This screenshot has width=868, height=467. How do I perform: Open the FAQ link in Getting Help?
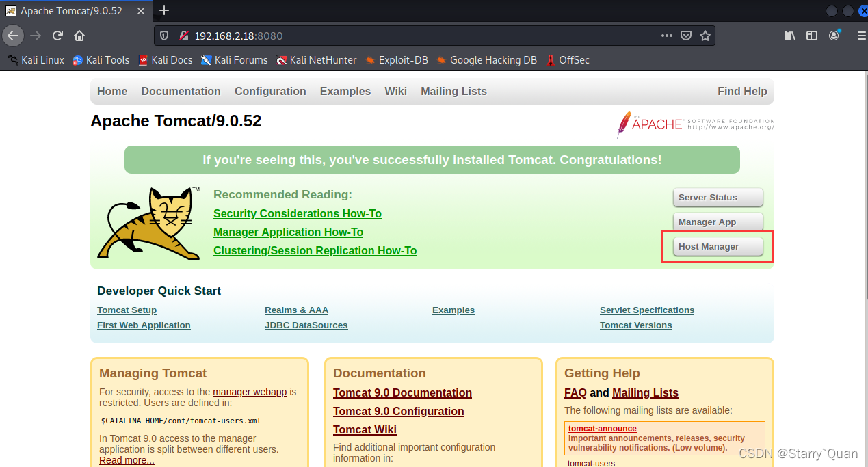pyautogui.click(x=575, y=393)
